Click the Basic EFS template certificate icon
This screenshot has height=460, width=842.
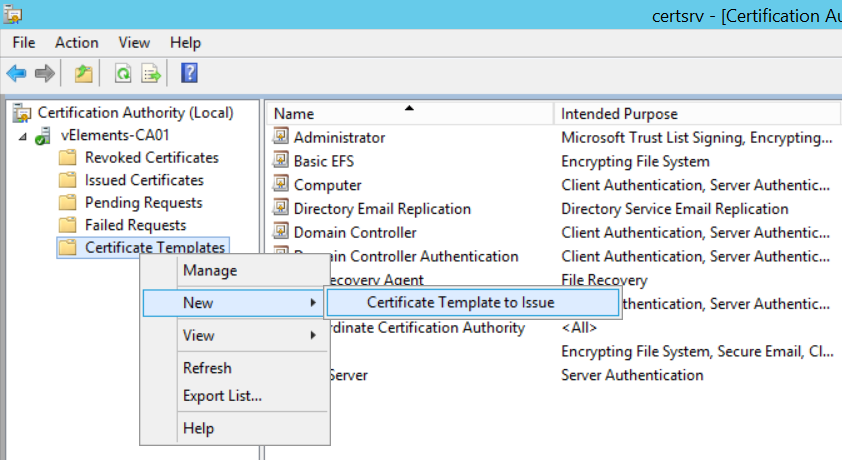[x=280, y=160]
